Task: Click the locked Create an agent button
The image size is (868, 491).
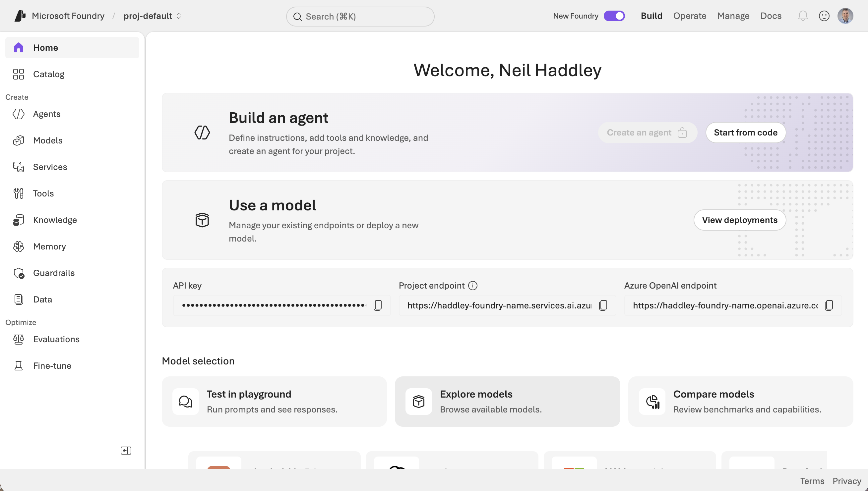Action: (647, 133)
